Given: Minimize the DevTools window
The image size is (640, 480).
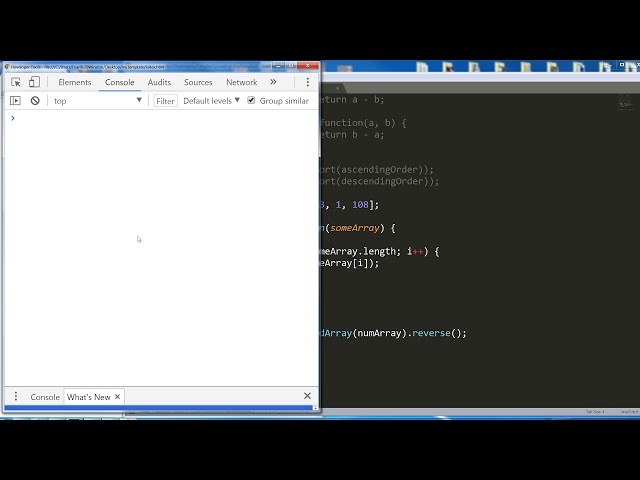Looking at the screenshot, I should click(278, 66).
